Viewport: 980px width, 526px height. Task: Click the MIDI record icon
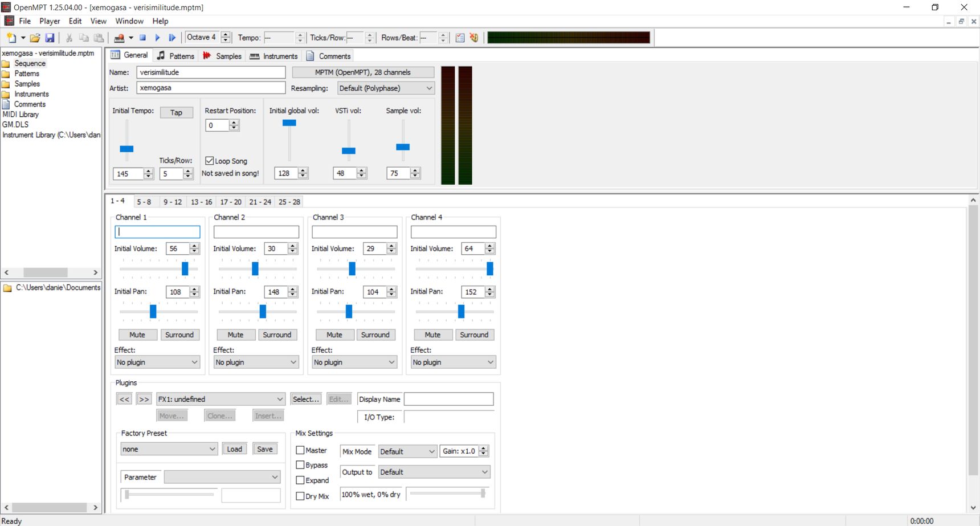[x=119, y=38]
